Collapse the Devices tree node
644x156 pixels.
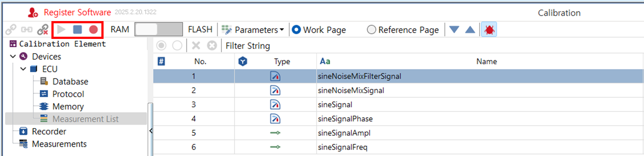(13, 56)
